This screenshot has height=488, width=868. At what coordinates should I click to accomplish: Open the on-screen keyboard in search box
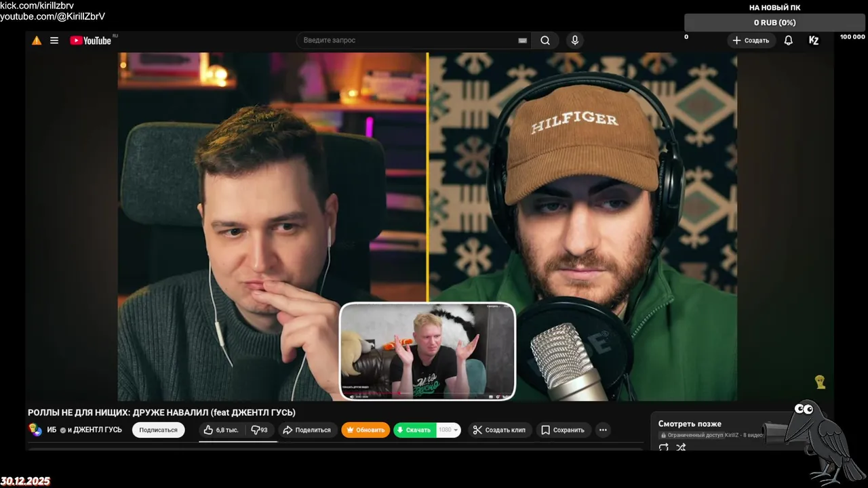click(522, 41)
